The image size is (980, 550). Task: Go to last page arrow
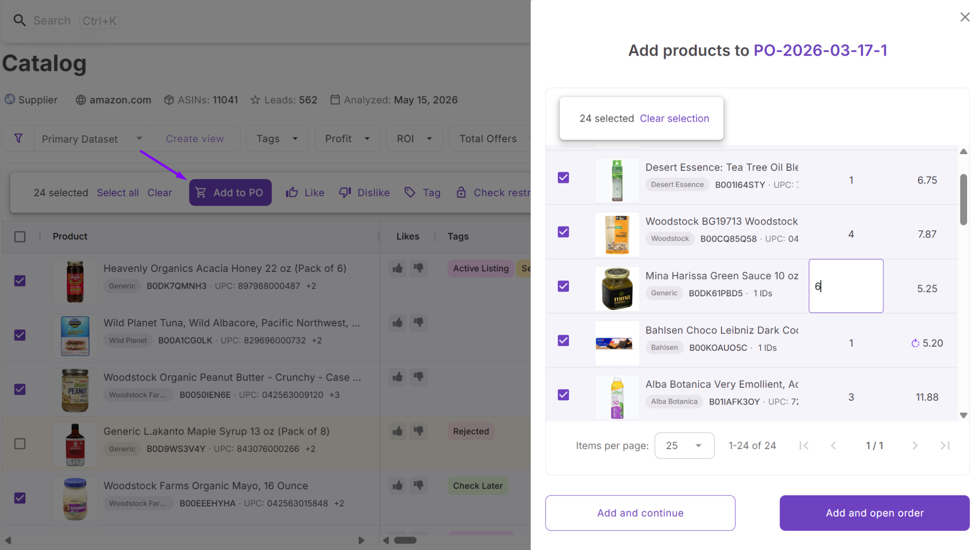(x=945, y=446)
